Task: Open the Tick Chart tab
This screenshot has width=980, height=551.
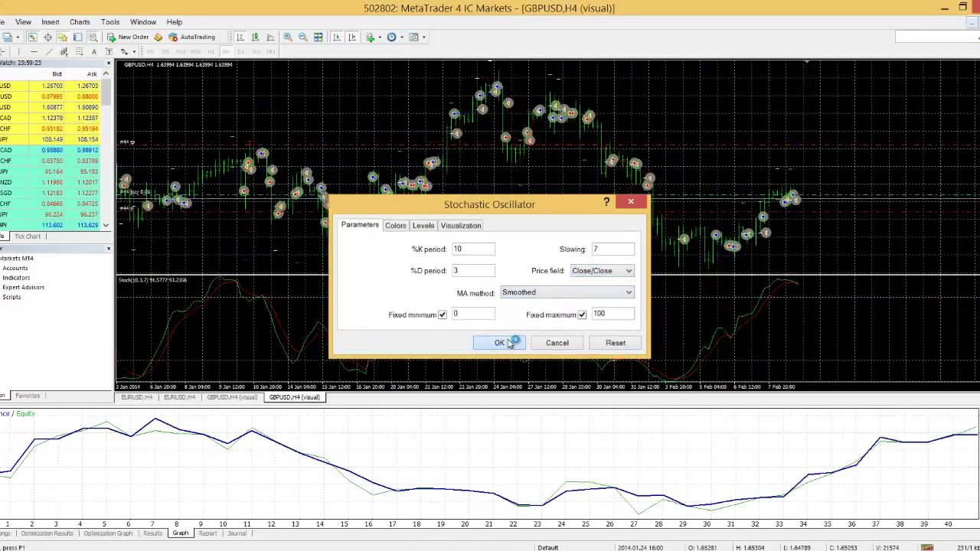Action: [28, 236]
